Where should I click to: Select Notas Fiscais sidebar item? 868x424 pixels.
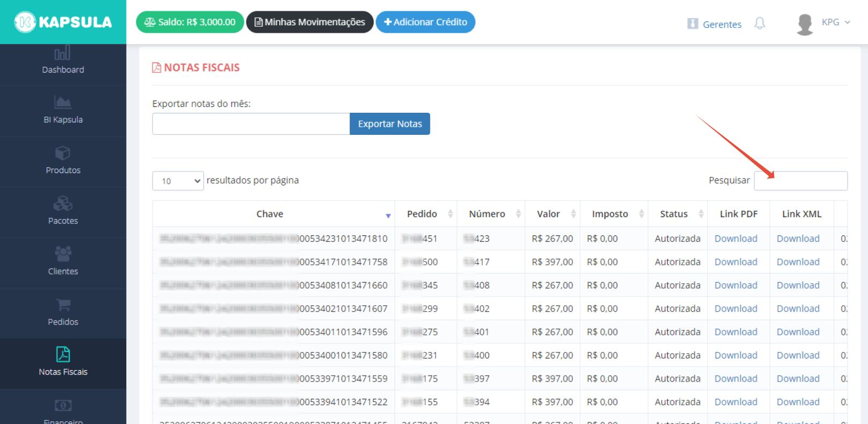pyautogui.click(x=63, y=363)
